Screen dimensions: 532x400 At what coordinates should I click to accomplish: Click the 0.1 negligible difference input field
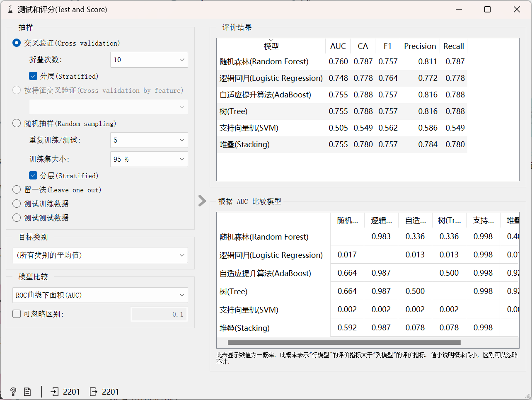(x=159, y=314)
